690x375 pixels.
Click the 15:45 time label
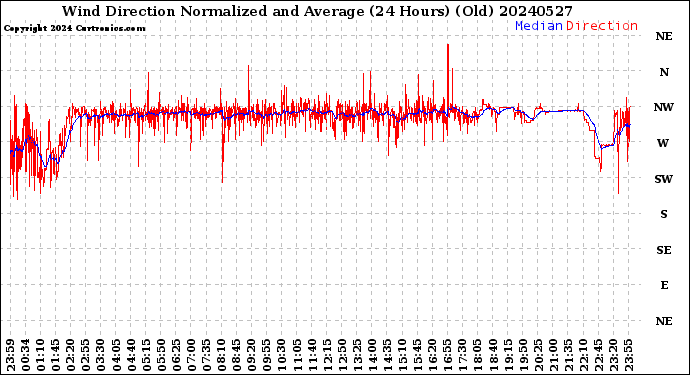(x=417, y=355)
